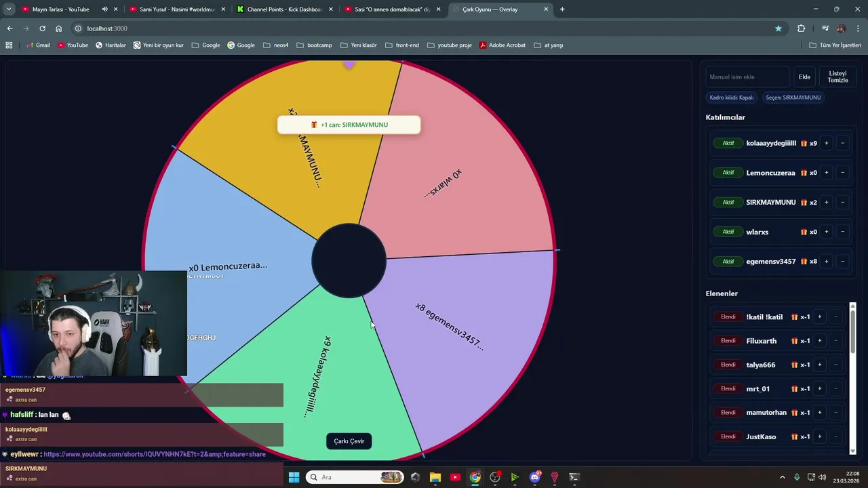Click plus button in SIRKMAYMUNU row
This screenshot has width=868, height=488.
tap(826, 202)
